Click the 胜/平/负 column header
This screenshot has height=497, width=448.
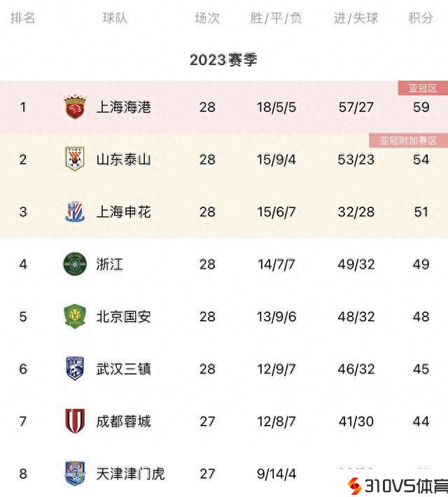(x=276, y=18)
